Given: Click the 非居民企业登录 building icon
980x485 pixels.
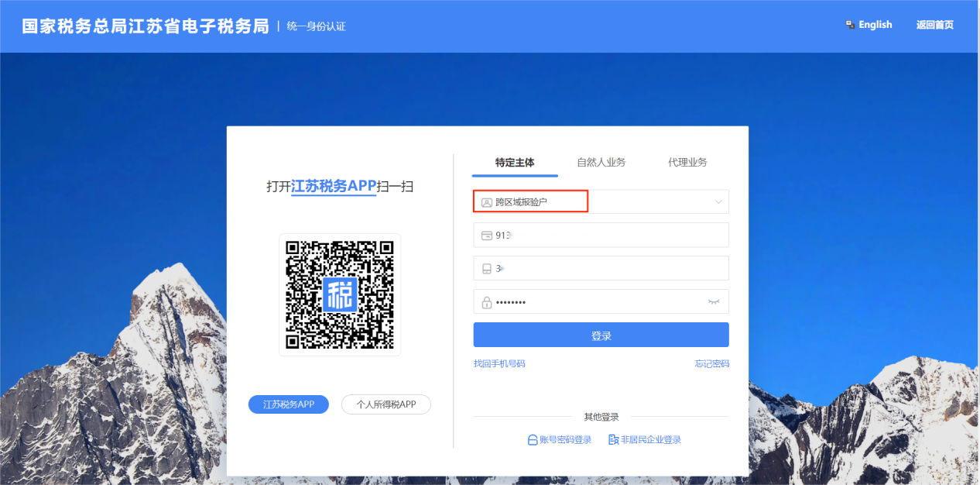Looking at the screenshot, I should [x=613, y=440].
